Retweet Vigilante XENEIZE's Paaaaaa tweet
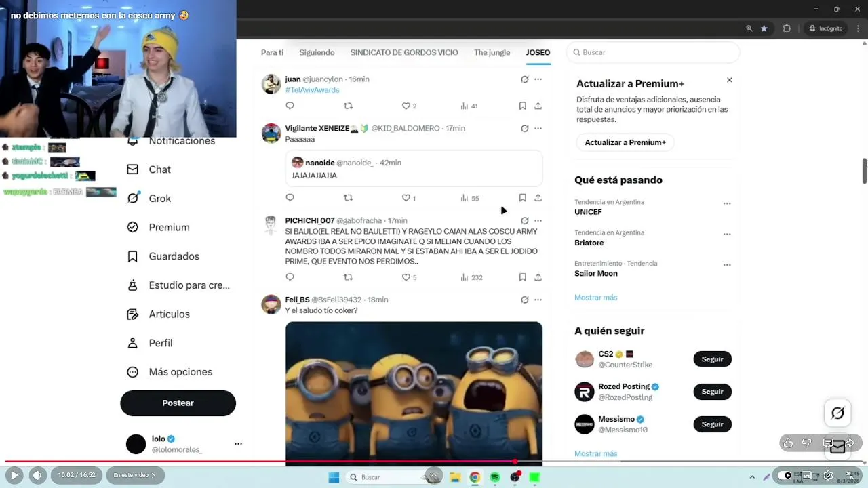 (348, 198)
